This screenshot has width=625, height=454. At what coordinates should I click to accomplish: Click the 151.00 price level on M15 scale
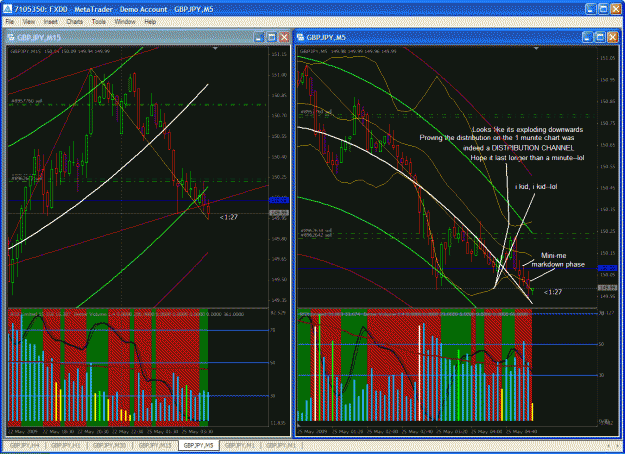[x=279, y=75]
